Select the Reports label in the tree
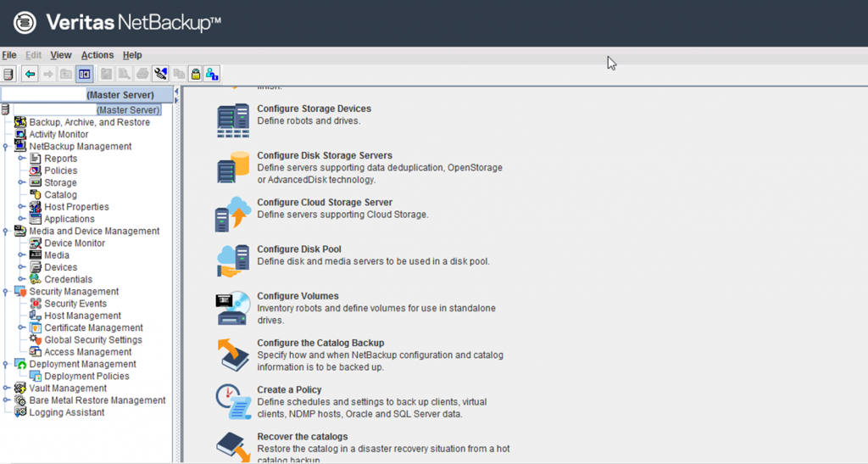The height and width of the screenshot is (464, 868). point(61,159)
